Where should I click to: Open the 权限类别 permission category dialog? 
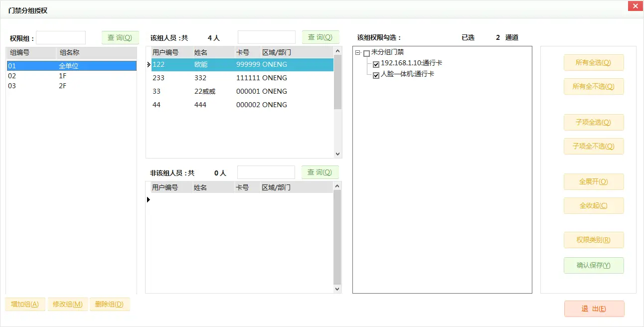[594, 240]
